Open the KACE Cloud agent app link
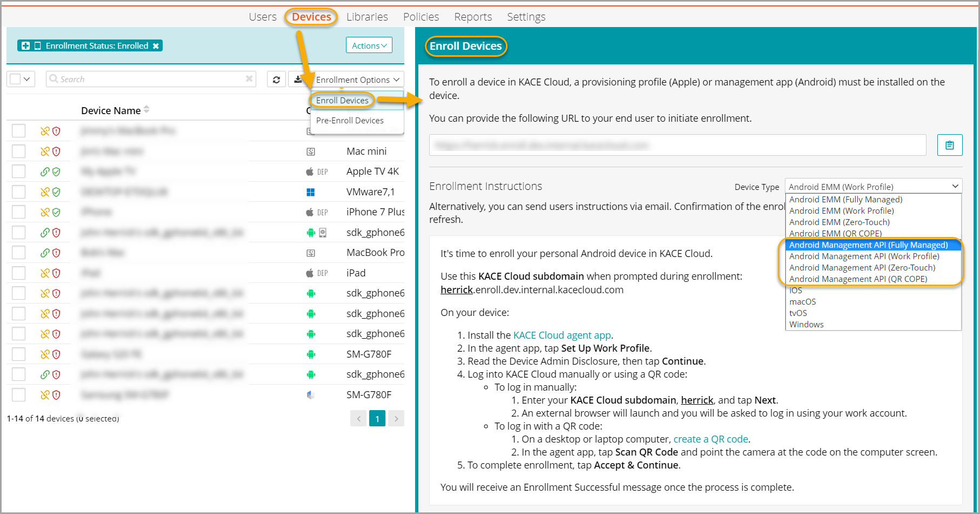The width and height of the screenshot is (980, 514). [562, 335]
